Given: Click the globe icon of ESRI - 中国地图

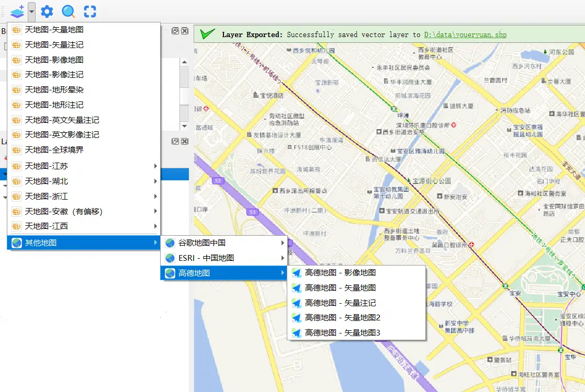Looking at the screenshot, I should pos(170,258).
